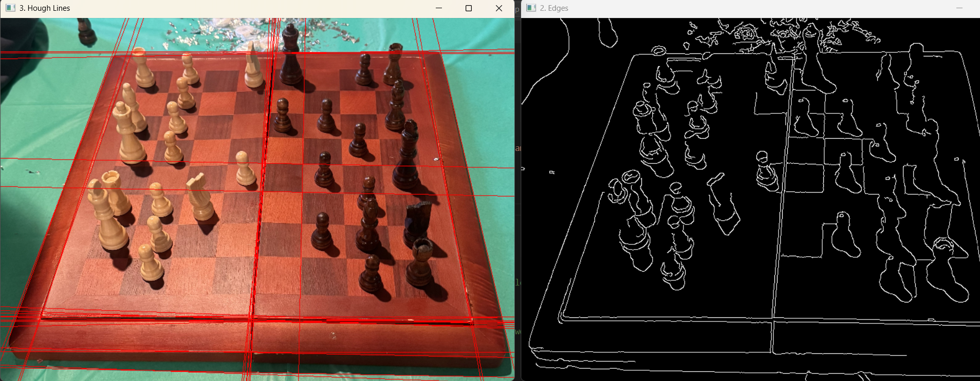Viewport: 980px width, 381px height.
Task: Click the white bishop near the top edge
Action: 253,67
